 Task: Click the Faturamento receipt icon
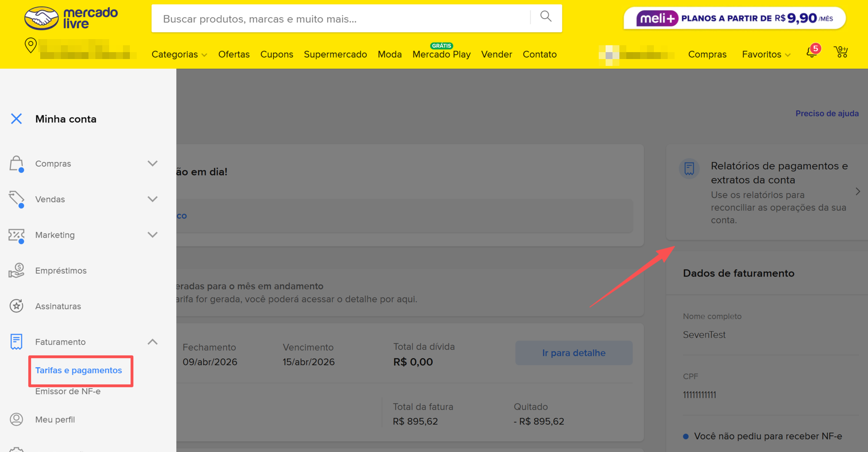point(16,342)
